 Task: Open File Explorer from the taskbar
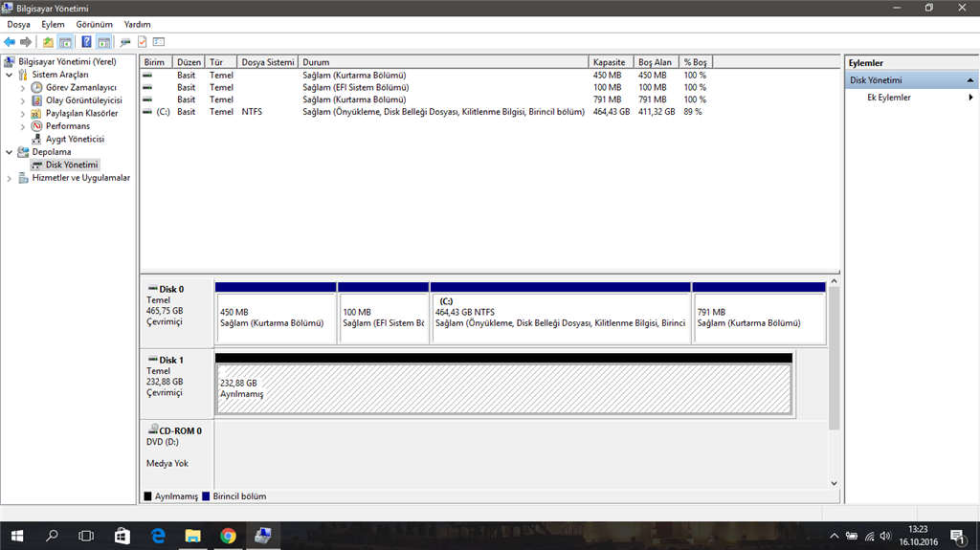[193, 536]
